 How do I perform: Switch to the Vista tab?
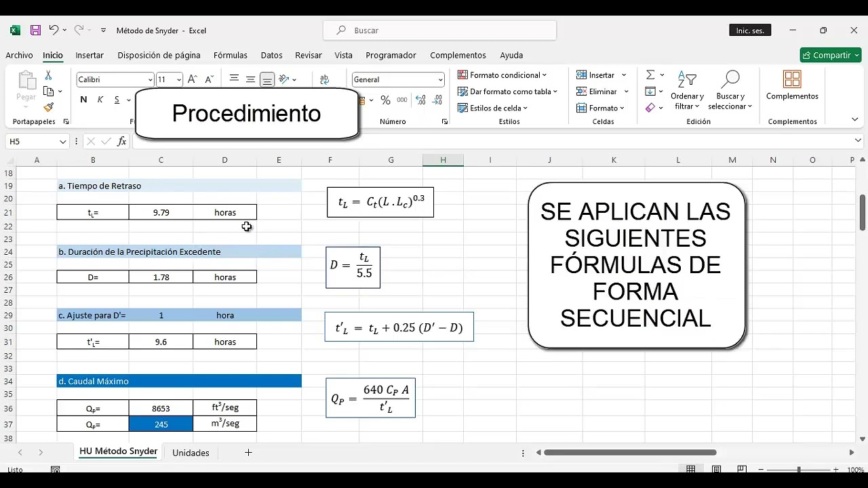[343, 55]
